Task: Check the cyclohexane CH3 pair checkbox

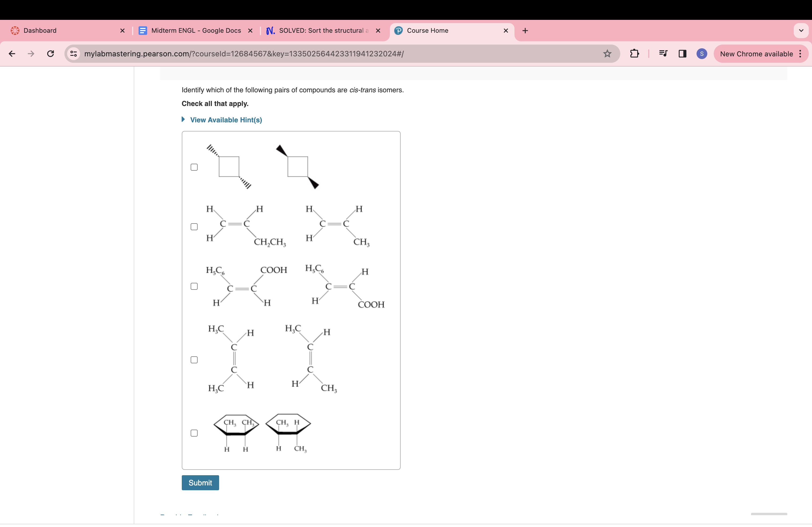Action: click(x=194, y=433)
